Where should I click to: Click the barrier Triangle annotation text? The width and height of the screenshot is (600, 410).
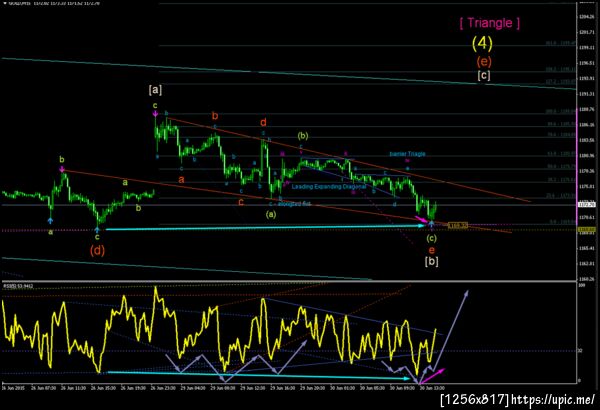click(x=407, y=154)
